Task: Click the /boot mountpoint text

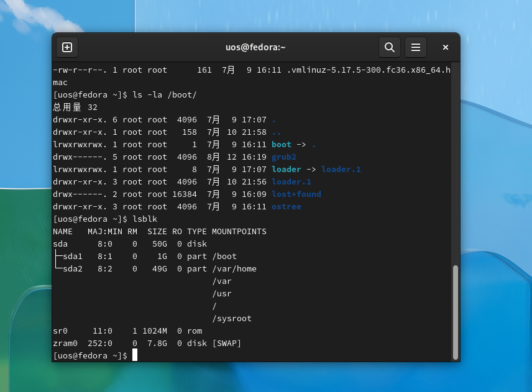Action: pos(224,257)
